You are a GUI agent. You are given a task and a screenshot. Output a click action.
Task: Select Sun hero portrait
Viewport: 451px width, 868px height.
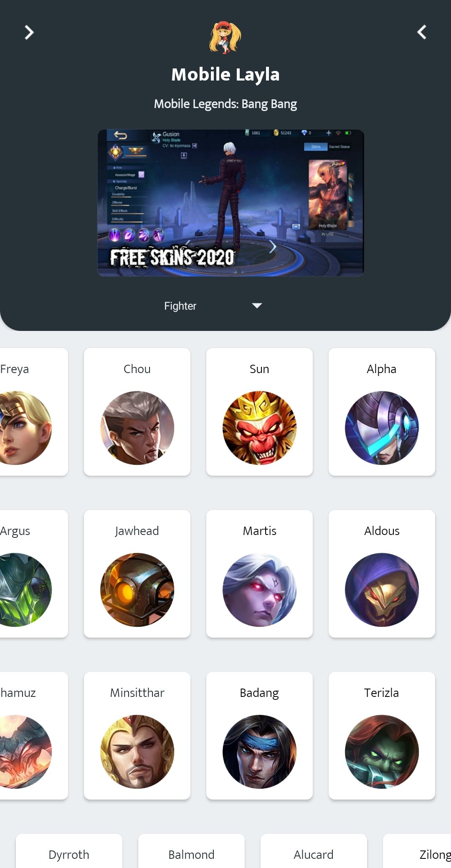coord(259,428)
